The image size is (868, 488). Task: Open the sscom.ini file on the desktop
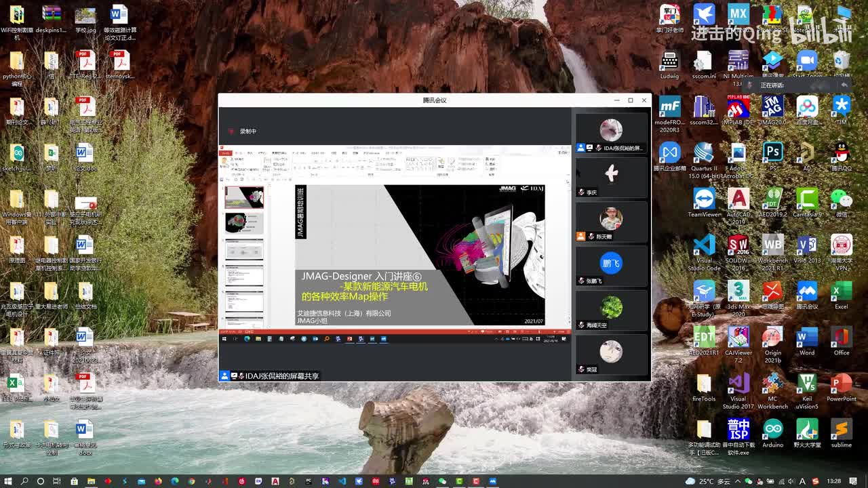(704, 65)
